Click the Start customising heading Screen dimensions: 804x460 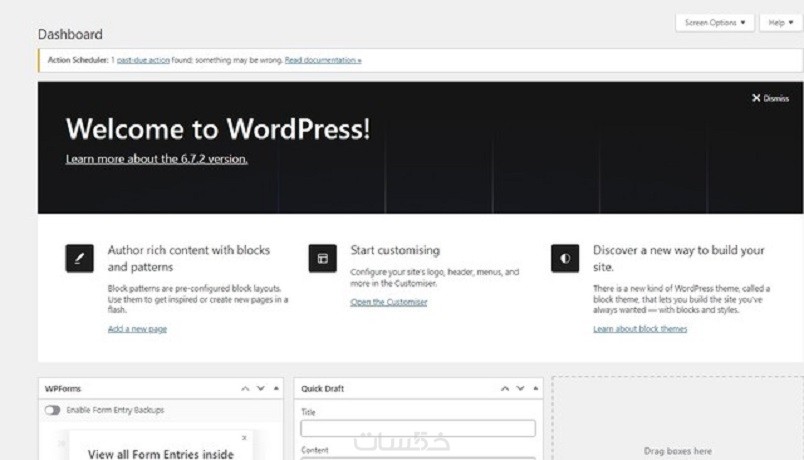coord(395,250)
